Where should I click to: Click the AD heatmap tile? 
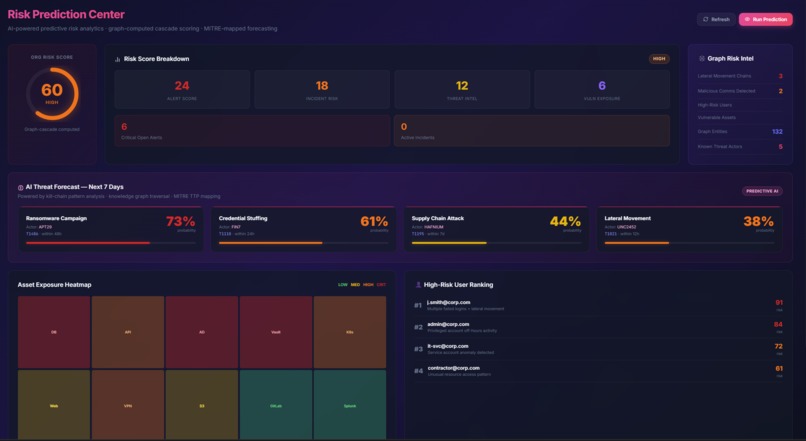coord(202,332)
